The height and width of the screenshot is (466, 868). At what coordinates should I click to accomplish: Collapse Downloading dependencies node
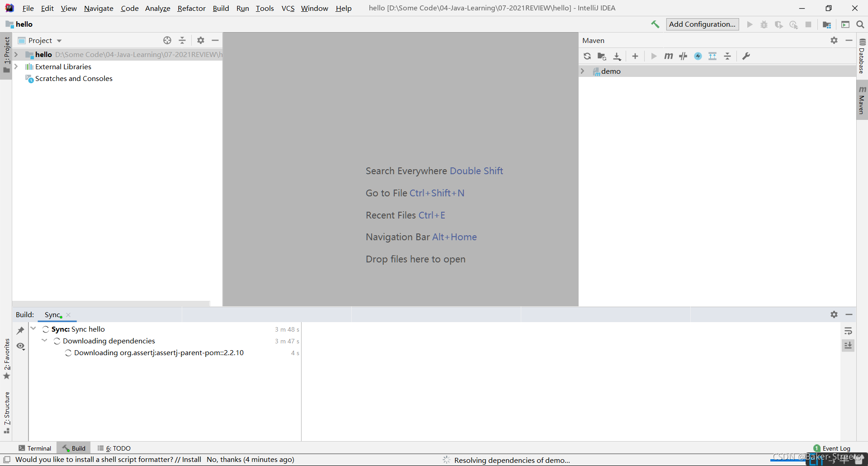pyautogui.click(x=44, y=340)
